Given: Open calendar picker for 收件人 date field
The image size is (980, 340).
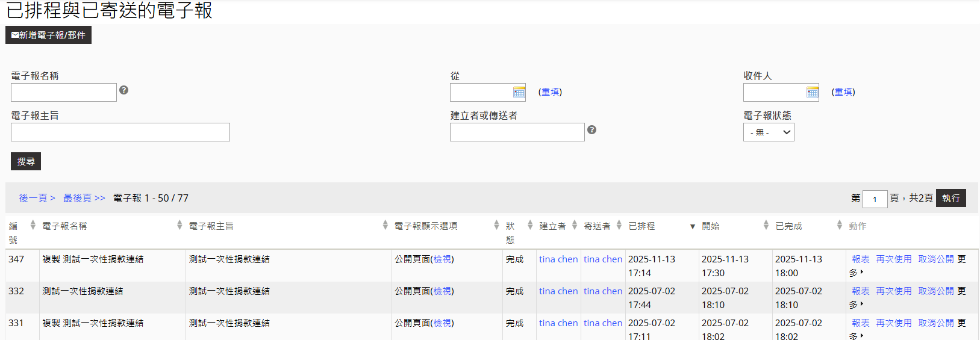Looking at the screenshot, I should [x=812, y=92].
